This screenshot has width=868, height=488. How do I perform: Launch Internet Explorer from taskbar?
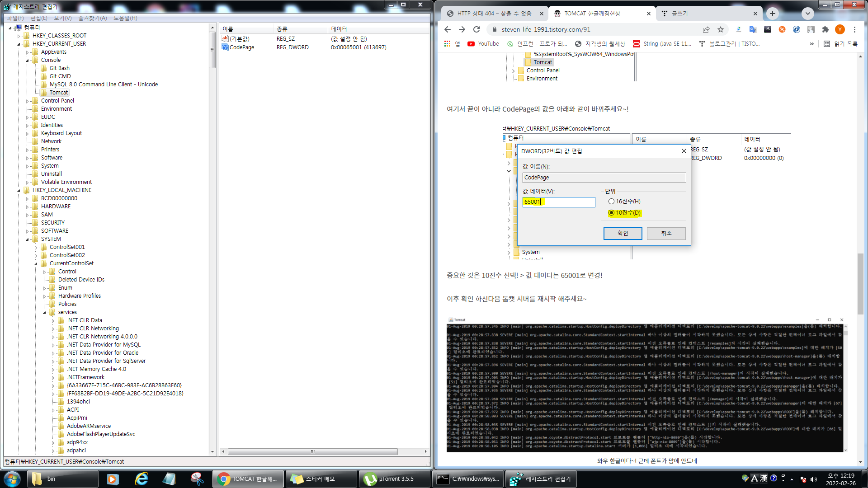(x=142, y=479)
